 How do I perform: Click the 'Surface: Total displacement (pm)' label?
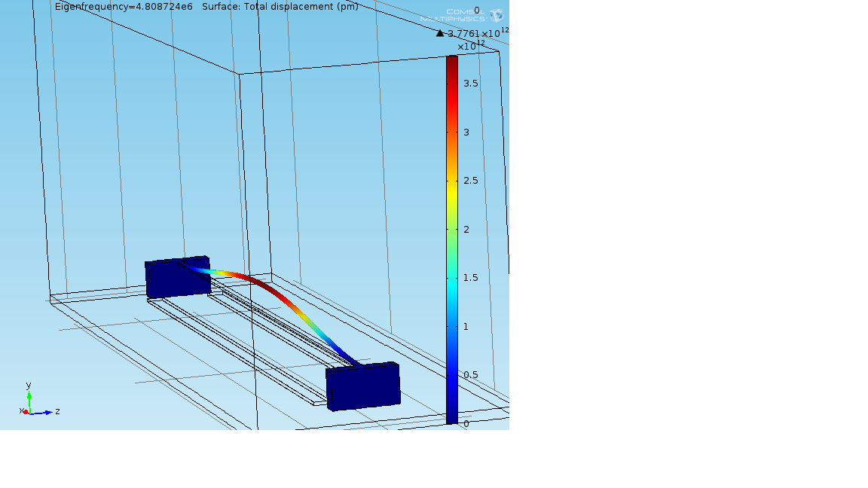(x=280, y=7)
